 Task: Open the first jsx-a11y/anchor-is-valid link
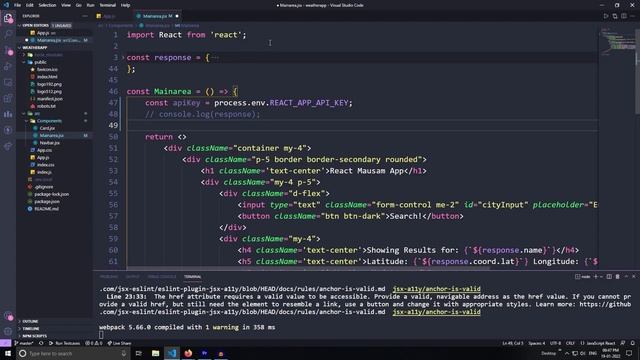point(436,289)
